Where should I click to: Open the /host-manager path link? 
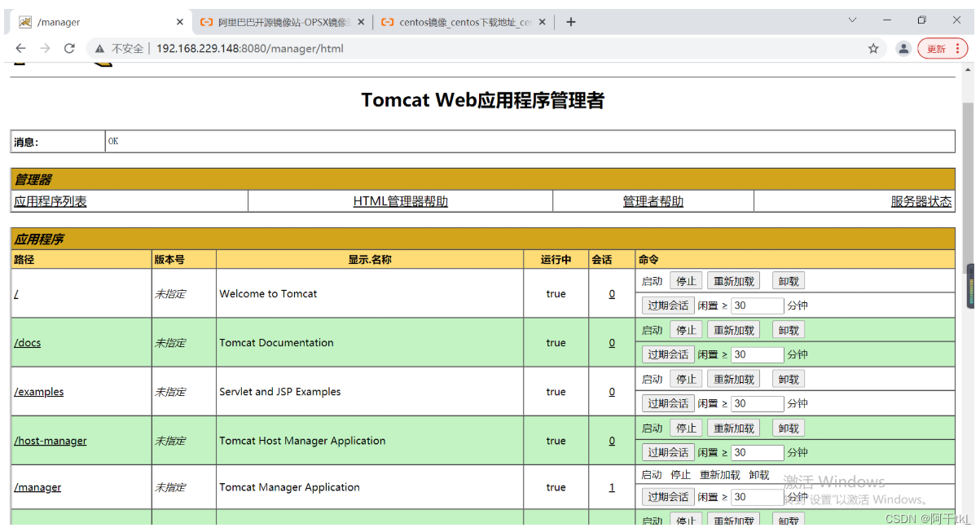51,440
